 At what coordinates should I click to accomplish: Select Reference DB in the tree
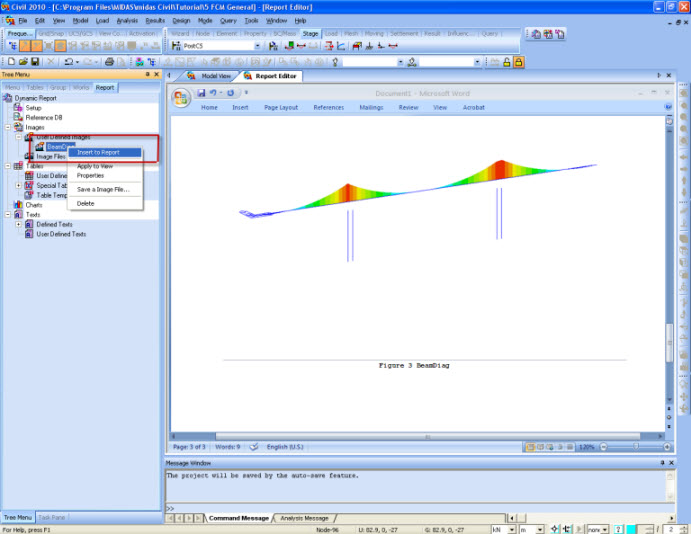pos(44,118)
